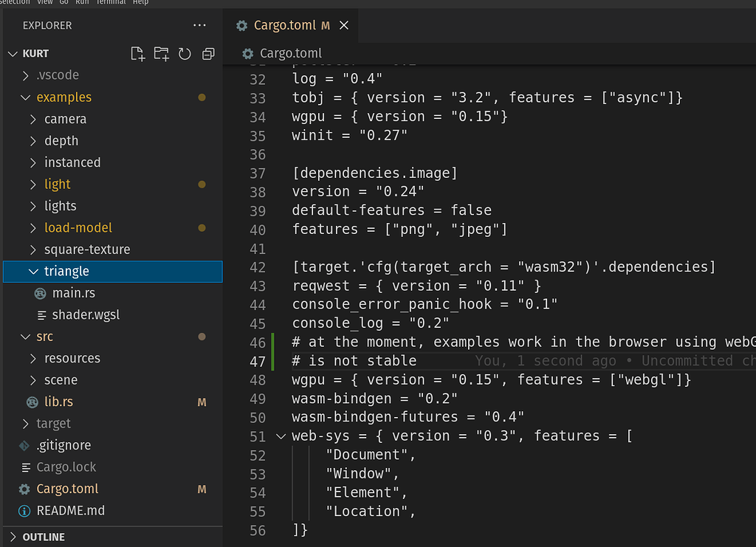This screenshot has width=756, height=547.
Task: Click the file icon next to shader.wgsl
Action: tap(43, 314)
